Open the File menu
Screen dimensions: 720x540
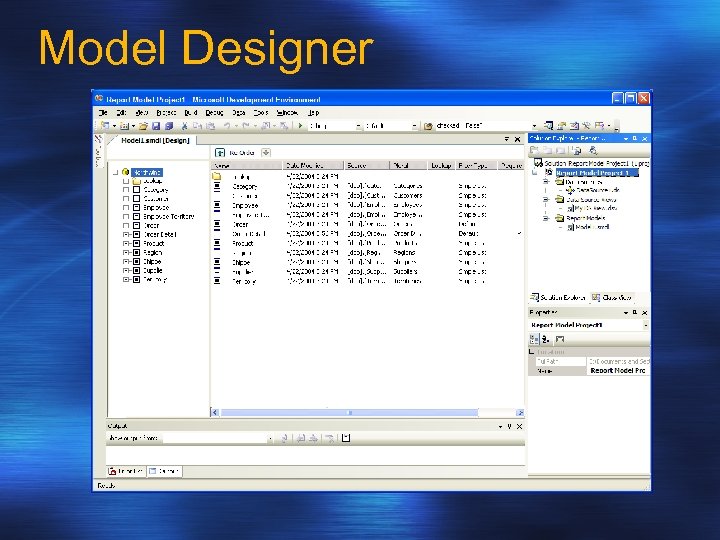tap(103, 112)
